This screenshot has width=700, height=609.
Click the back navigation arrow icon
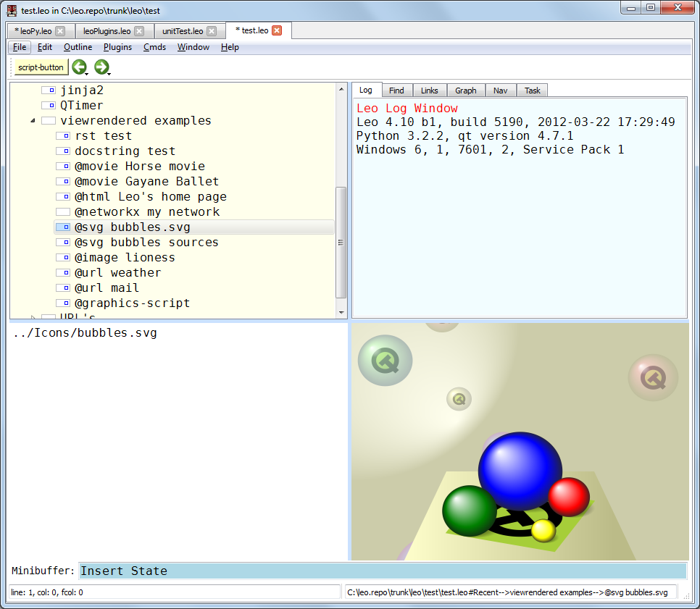pyautogui.click(x=79, y=67)
